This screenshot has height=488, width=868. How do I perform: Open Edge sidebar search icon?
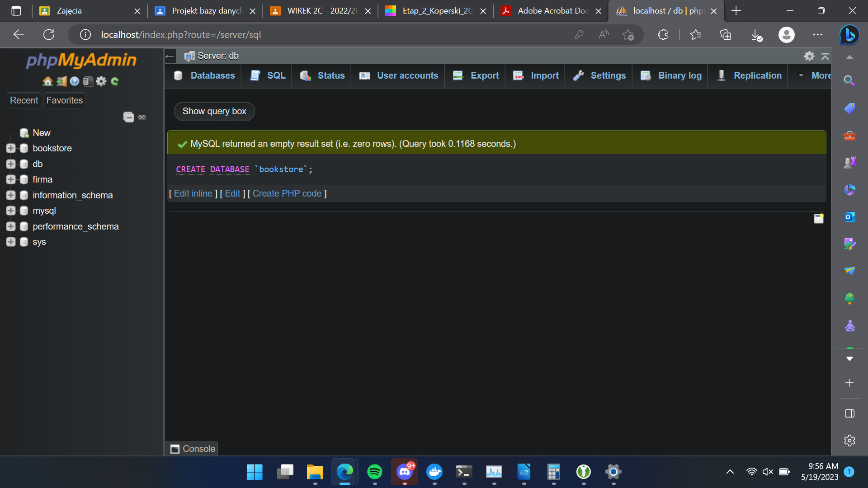(x=849, y=81)
